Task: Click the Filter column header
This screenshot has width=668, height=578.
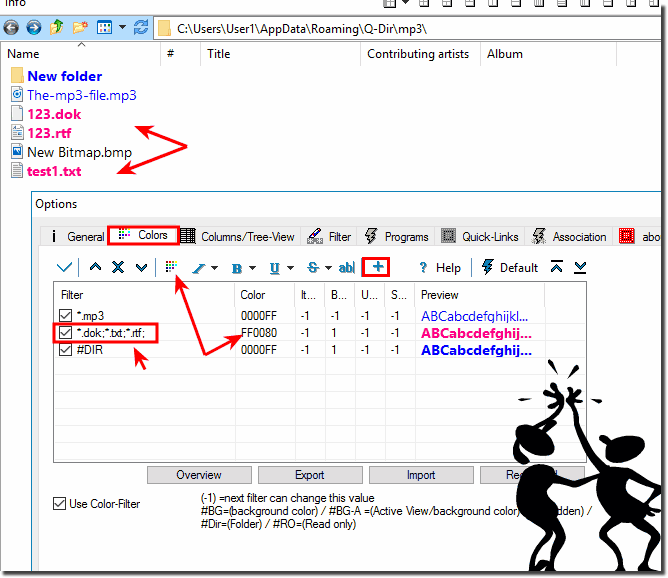Action: point(144,295)
